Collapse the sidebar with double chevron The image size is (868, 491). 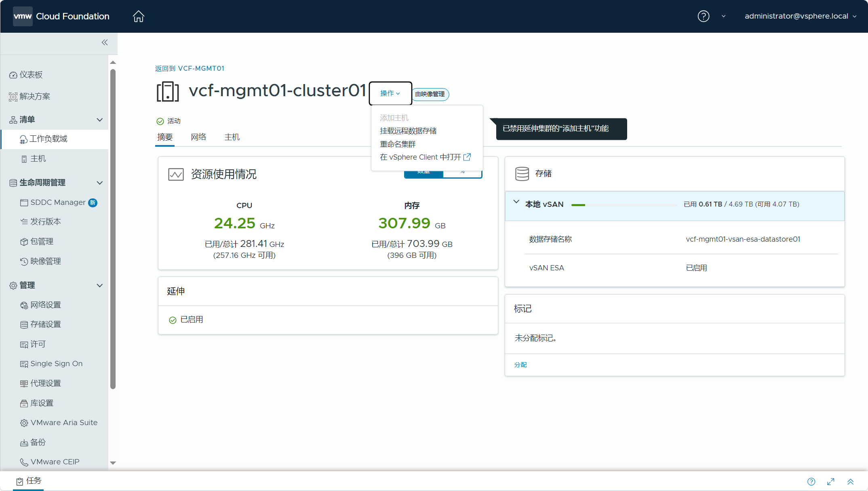point(105,42)
